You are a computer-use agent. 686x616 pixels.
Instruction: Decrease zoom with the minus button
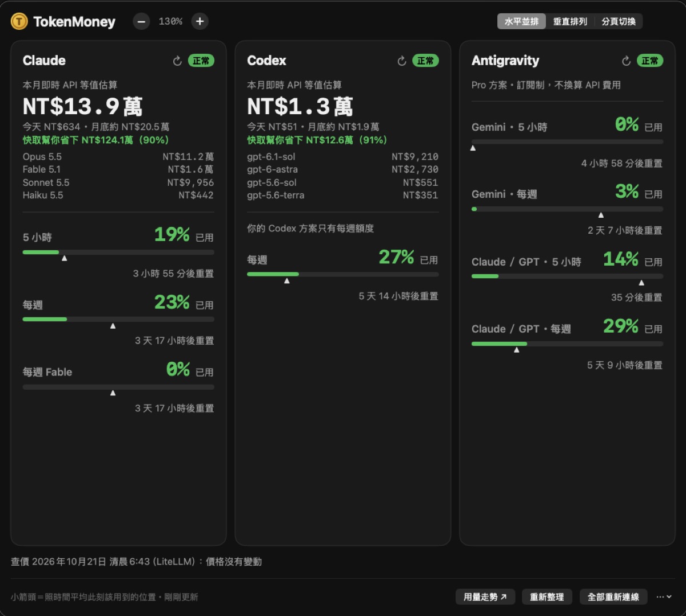click(x=141, y=22)
